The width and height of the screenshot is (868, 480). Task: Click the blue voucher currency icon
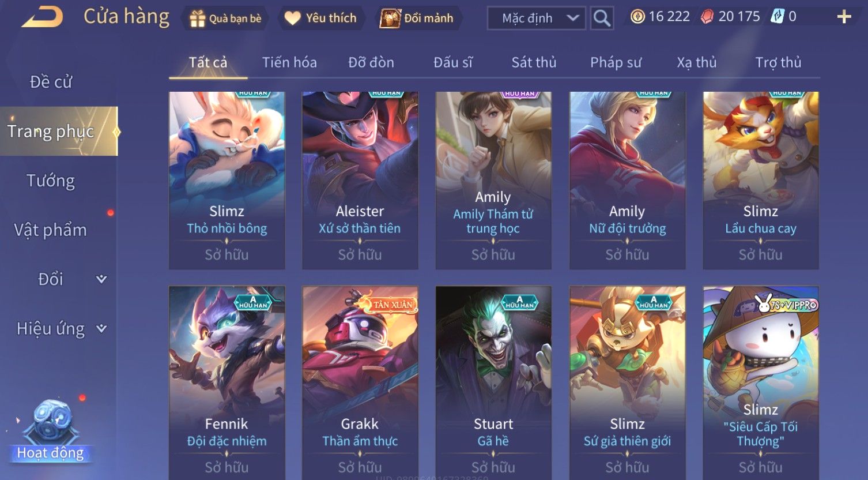(x=778, y=17)
